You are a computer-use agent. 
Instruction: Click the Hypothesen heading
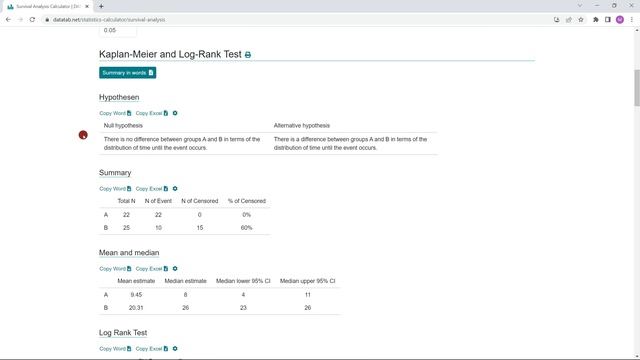click(119, 97)
